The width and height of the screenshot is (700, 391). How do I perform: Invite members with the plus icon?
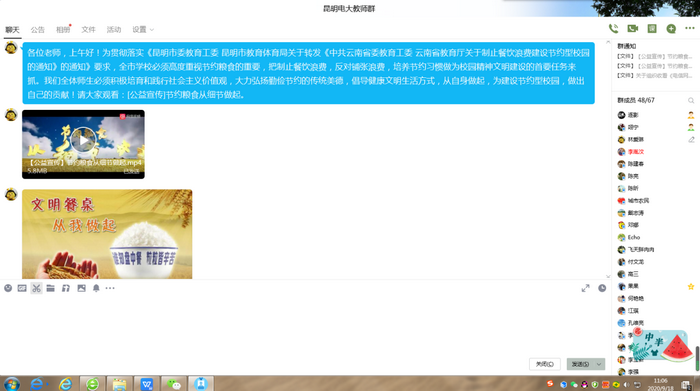pyautogui.click(x=671, y=29)
